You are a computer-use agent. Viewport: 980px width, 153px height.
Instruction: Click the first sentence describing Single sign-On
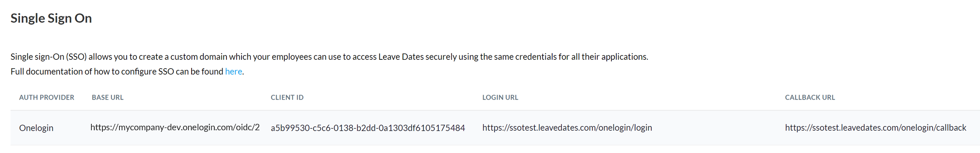329,57
